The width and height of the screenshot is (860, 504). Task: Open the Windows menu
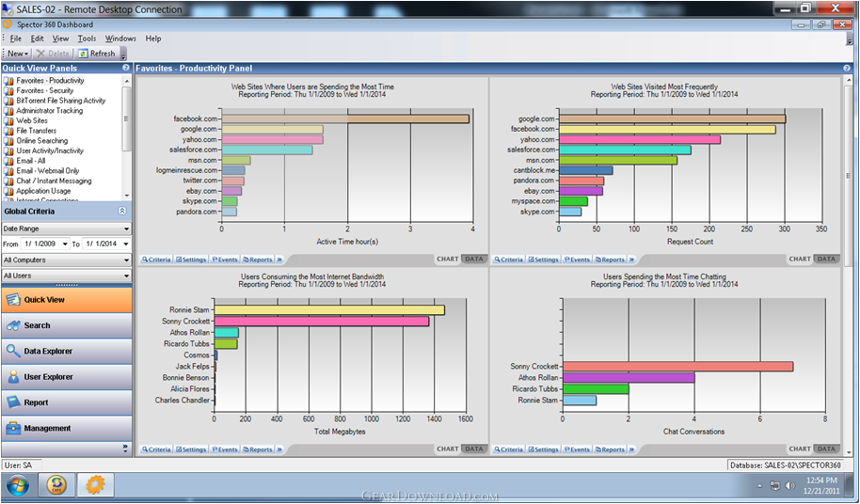(120, 39)
